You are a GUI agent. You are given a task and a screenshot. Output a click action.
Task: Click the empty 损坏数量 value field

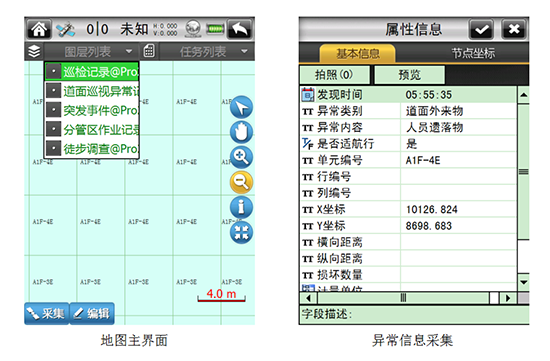[458, 275]
